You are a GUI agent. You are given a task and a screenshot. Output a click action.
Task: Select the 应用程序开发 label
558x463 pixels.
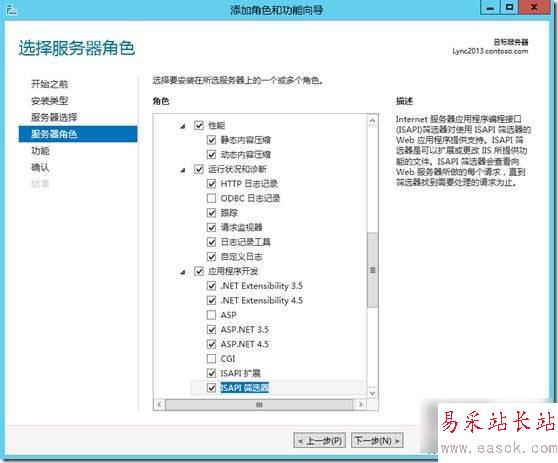click(x=233, y=271)
